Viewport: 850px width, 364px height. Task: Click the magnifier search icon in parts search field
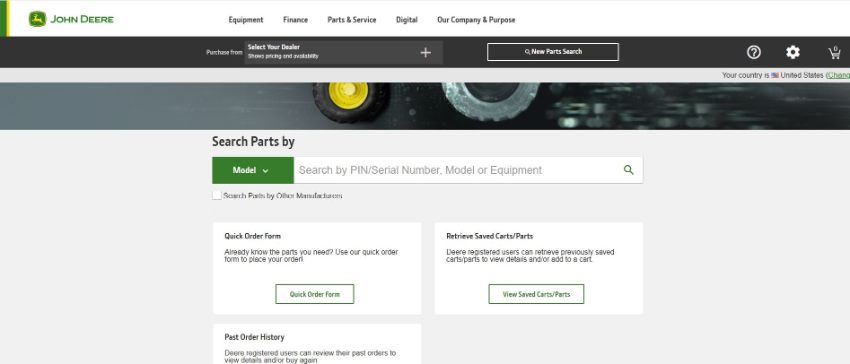[628, 170]
